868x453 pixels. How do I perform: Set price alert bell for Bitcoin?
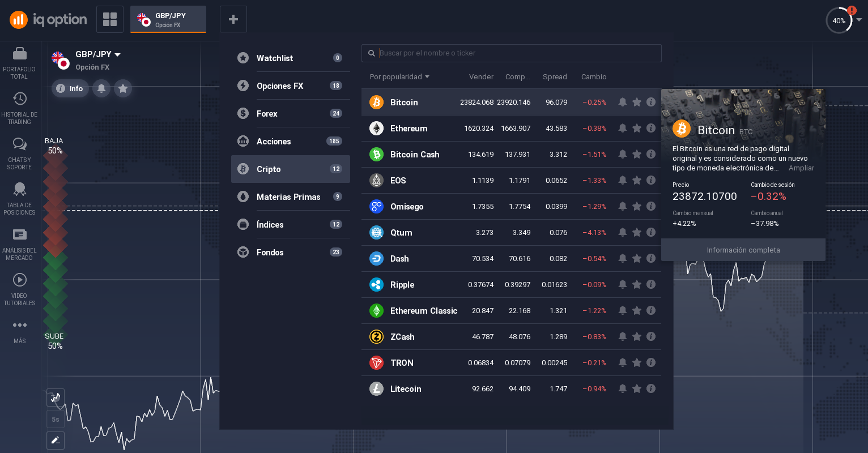pyautogui.click(x=623, y=102)
